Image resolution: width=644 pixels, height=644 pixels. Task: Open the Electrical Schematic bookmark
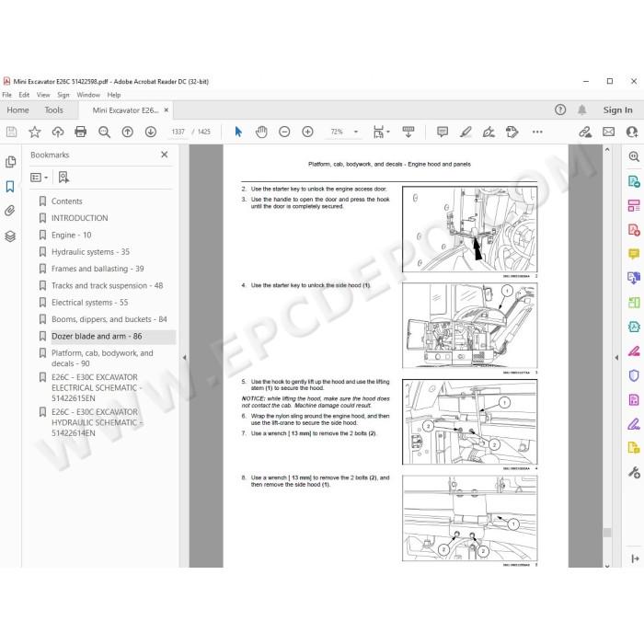click(x=97, y=387)
